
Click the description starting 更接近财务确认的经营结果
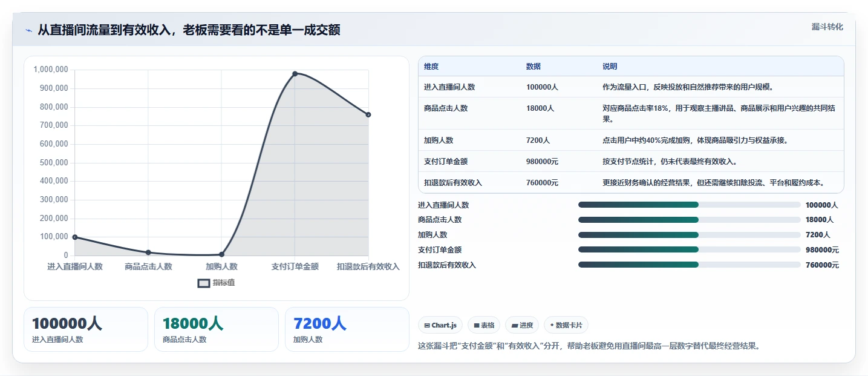[x=714, y=182]
